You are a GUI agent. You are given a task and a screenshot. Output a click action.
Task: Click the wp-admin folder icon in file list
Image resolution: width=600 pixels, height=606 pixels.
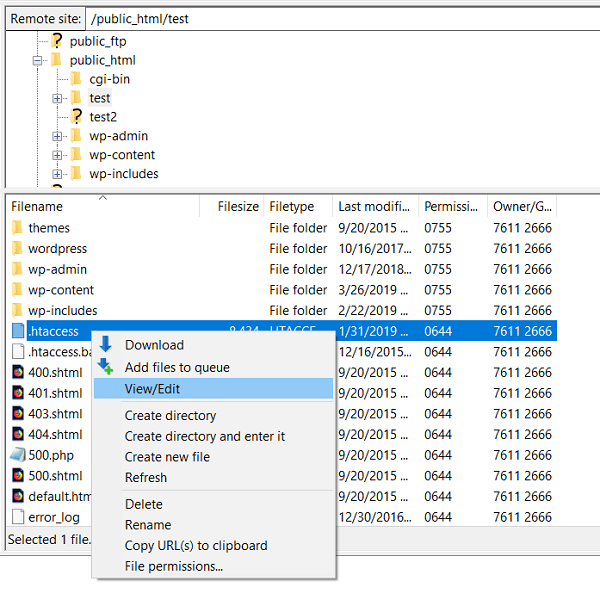pyautogui.click(x=17, y=269)
